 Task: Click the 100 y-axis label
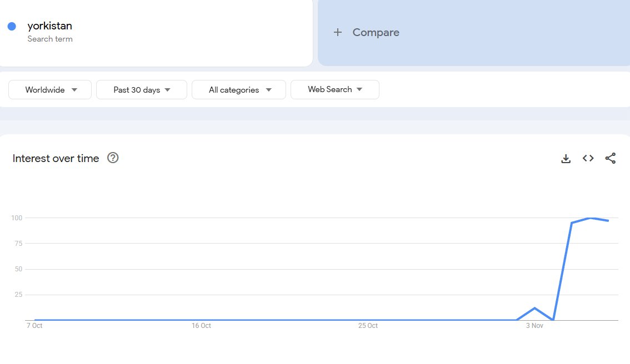17,218
